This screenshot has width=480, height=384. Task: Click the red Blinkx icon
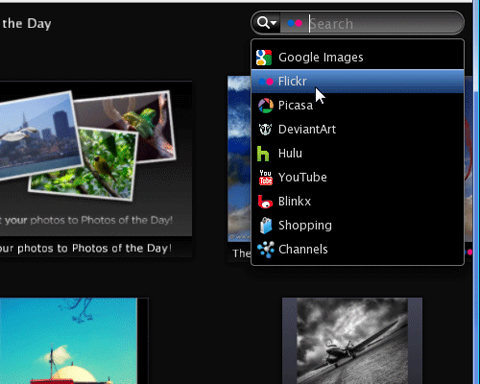pyautogui.click(x=265, y=201)
